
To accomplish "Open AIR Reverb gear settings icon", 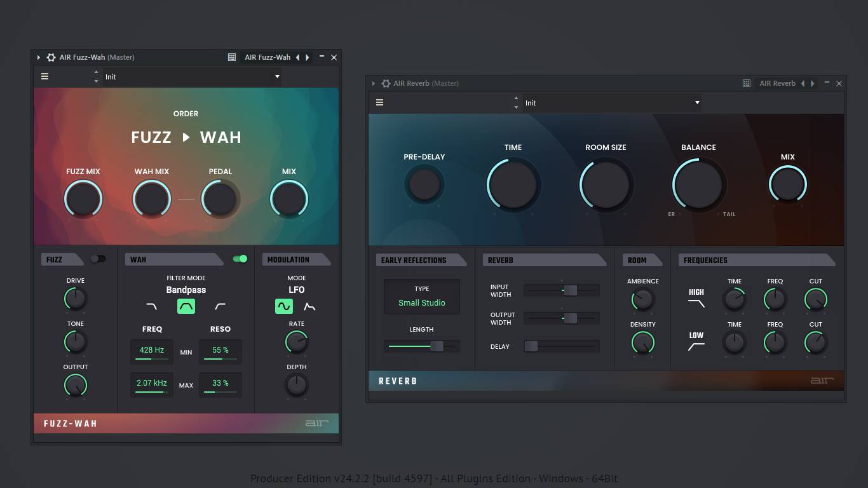I will pos(386,83).
